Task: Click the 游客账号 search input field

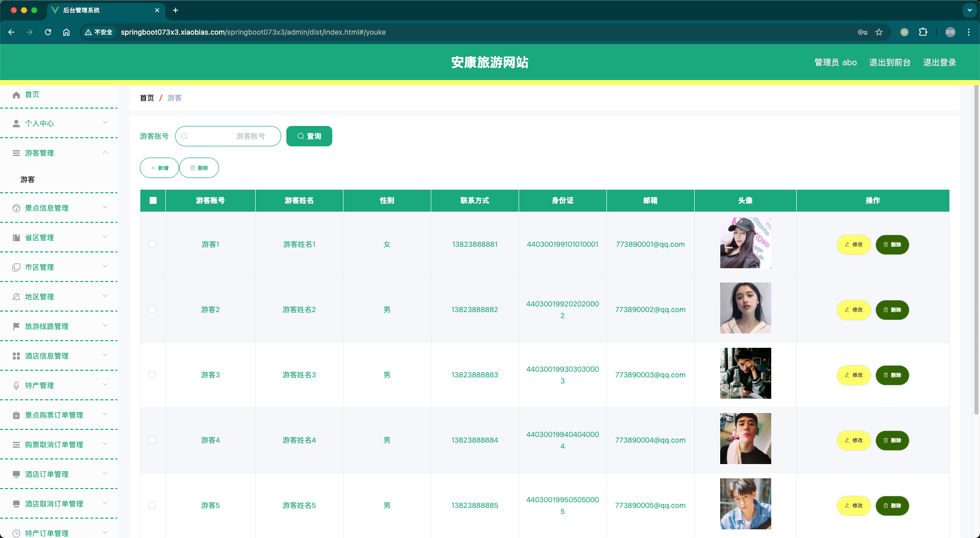Action: 228,136
